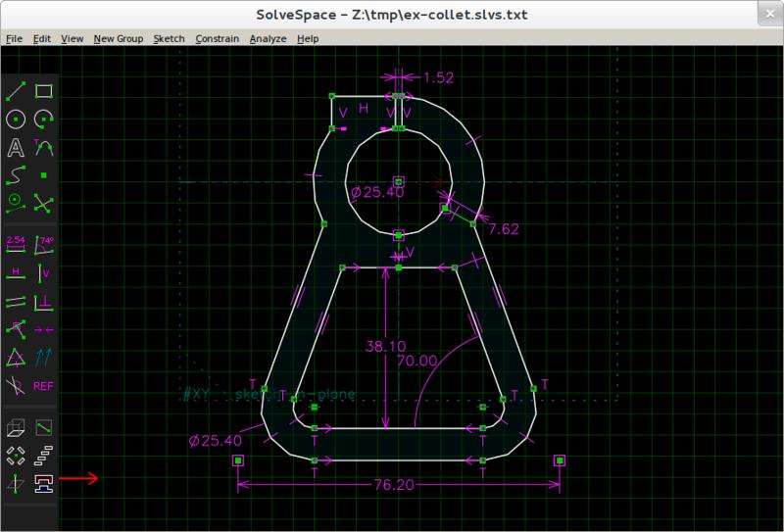Screen dimensions: 784x532
Task: Open the Constrain menu
Action: [217, 39]
